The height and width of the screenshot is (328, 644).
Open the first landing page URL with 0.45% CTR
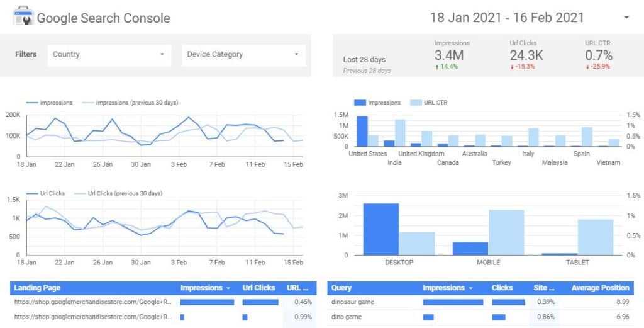click(92, 302)
